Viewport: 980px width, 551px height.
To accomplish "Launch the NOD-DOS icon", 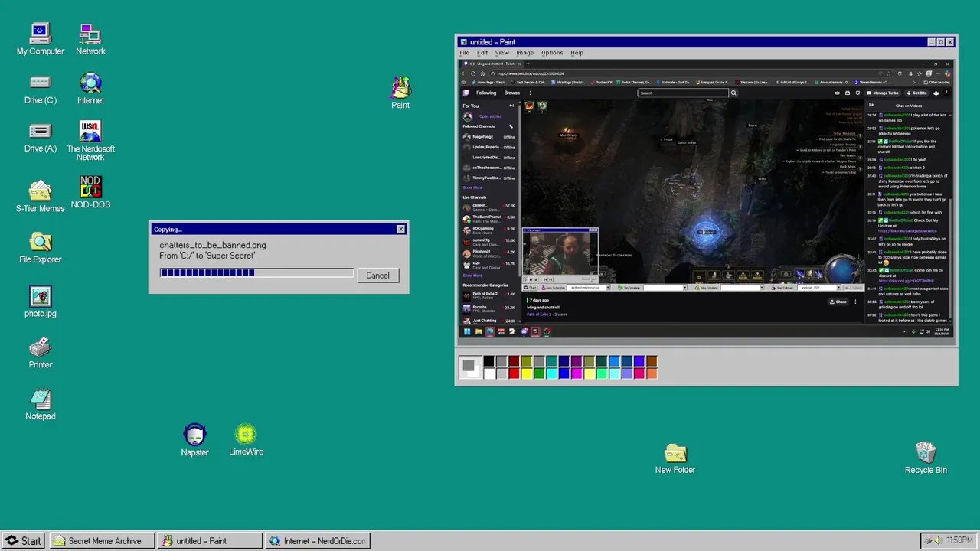I will 90,192.
